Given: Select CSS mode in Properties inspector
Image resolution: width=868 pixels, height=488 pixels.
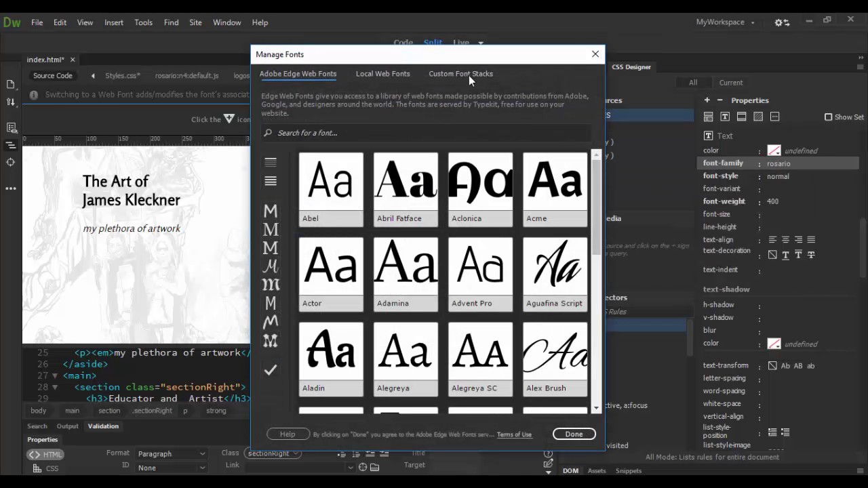Looking at the screenshot, I should 46,468.
